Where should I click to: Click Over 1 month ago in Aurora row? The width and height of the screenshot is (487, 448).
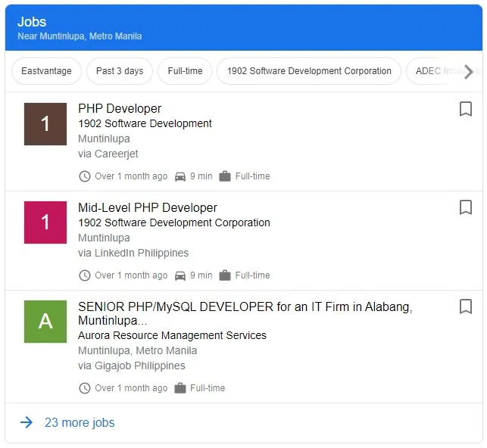(x=131, y=388)
